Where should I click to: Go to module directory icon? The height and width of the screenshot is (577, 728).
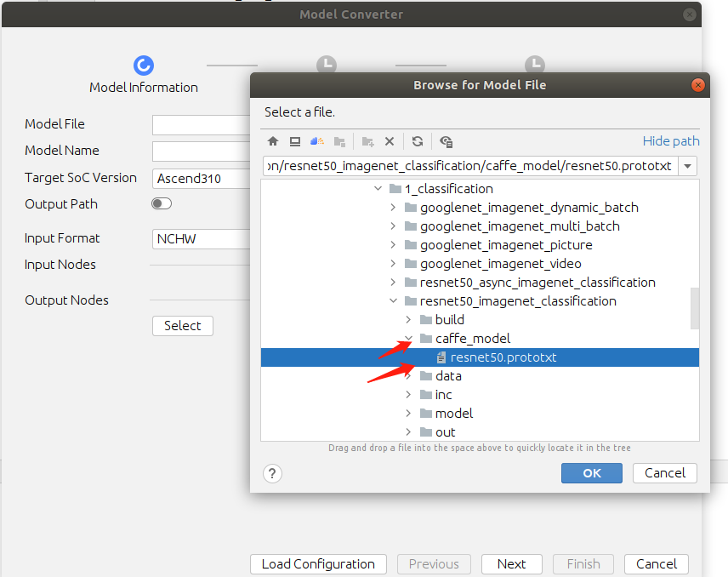pos(340,141)
